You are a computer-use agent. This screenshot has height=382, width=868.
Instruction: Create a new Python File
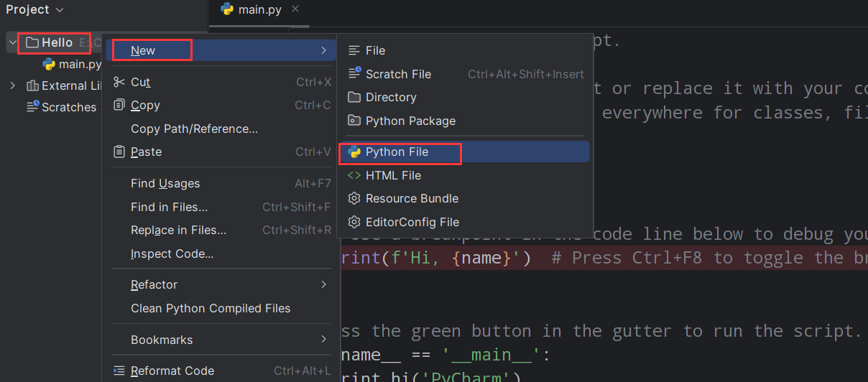465,152
